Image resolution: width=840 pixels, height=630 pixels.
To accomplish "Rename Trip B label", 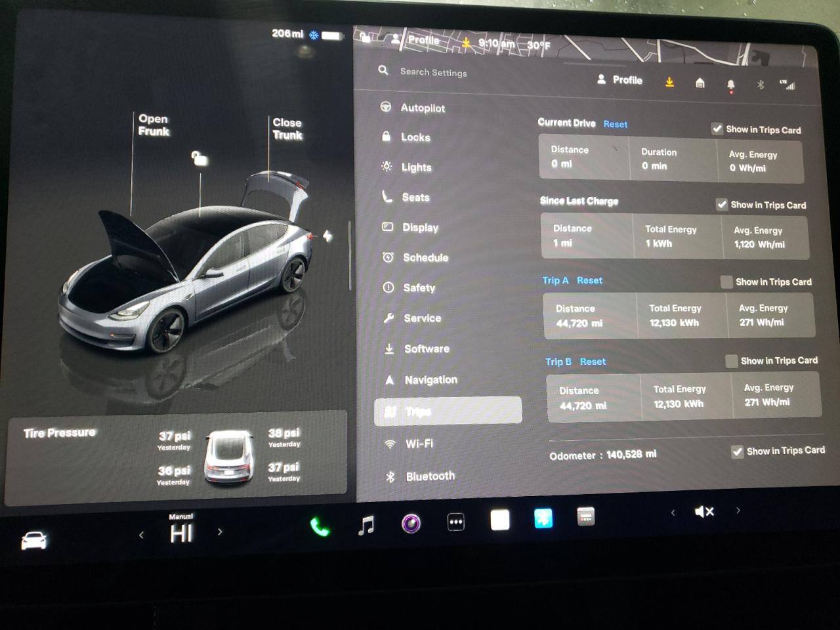I will pyautogui.click(x=558, y=362).
